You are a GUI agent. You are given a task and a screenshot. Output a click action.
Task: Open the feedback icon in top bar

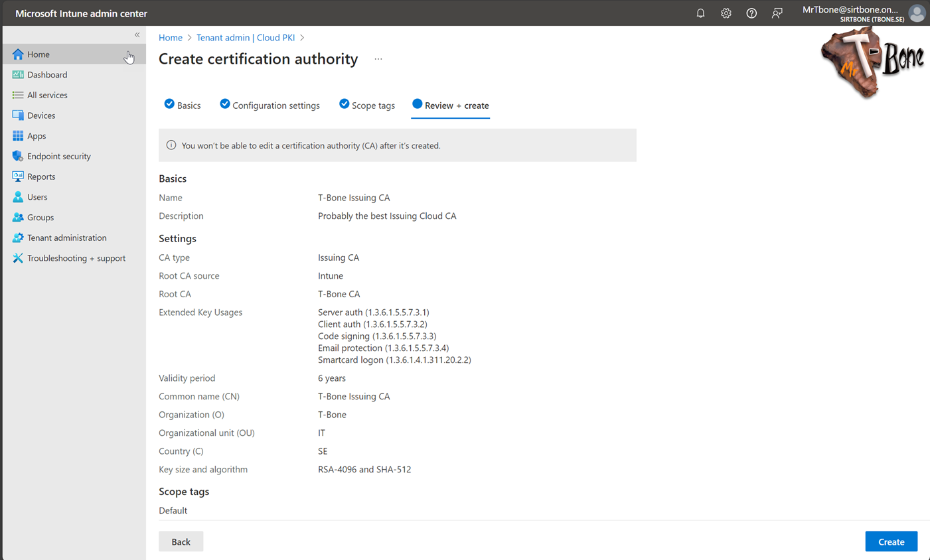pos(777,13)
